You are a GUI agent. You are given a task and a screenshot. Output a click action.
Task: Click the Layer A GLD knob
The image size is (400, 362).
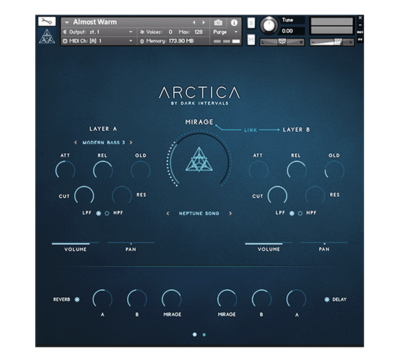[141, 170]
